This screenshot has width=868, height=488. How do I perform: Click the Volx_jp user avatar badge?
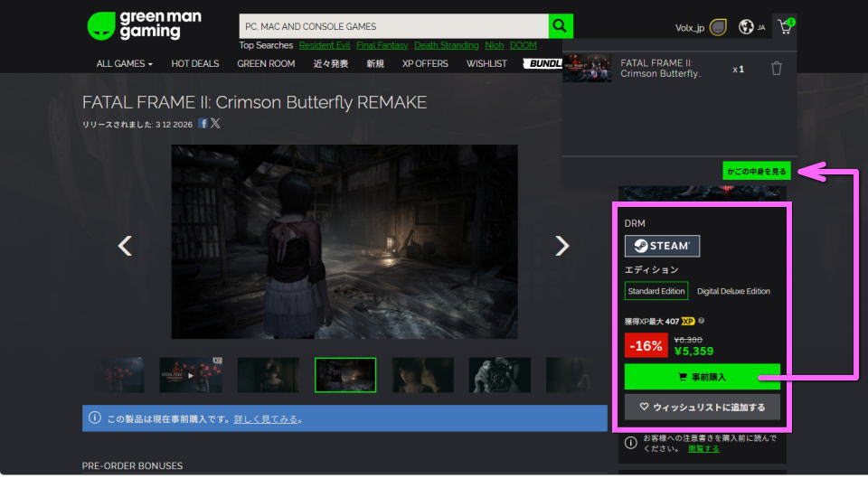pyautogui.click(x=718, y=27)
